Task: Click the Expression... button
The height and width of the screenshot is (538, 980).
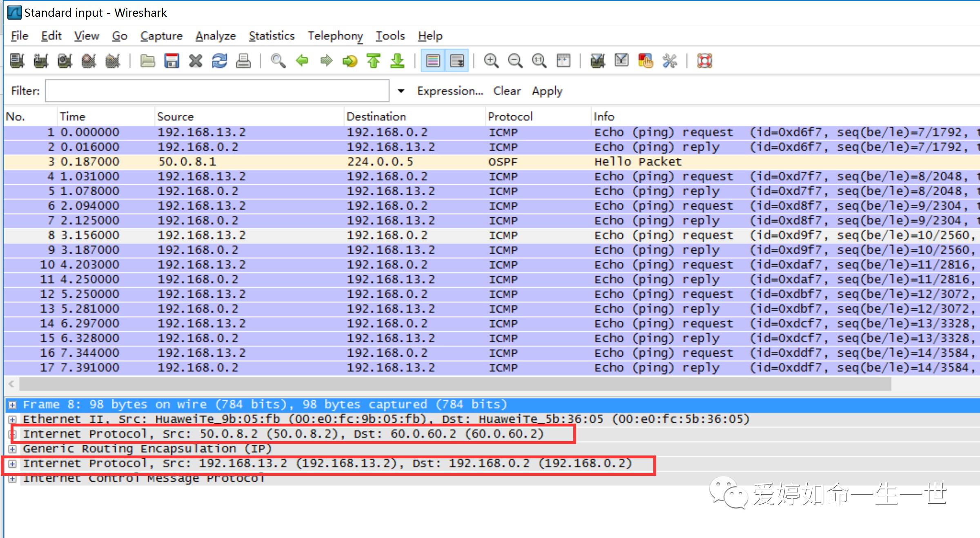Action: point(450,91)
